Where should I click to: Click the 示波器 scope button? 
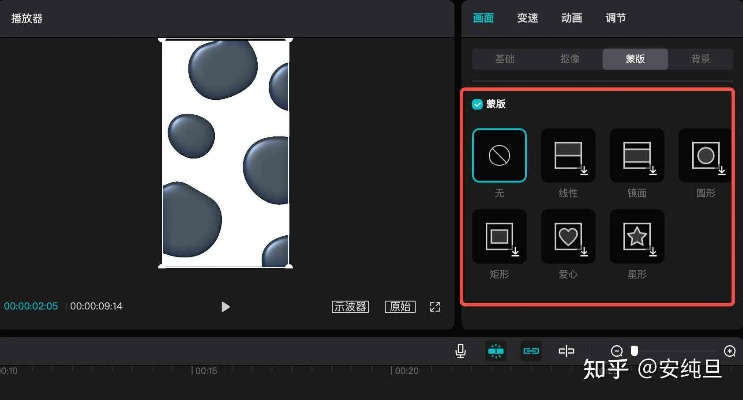pos(350,307)
